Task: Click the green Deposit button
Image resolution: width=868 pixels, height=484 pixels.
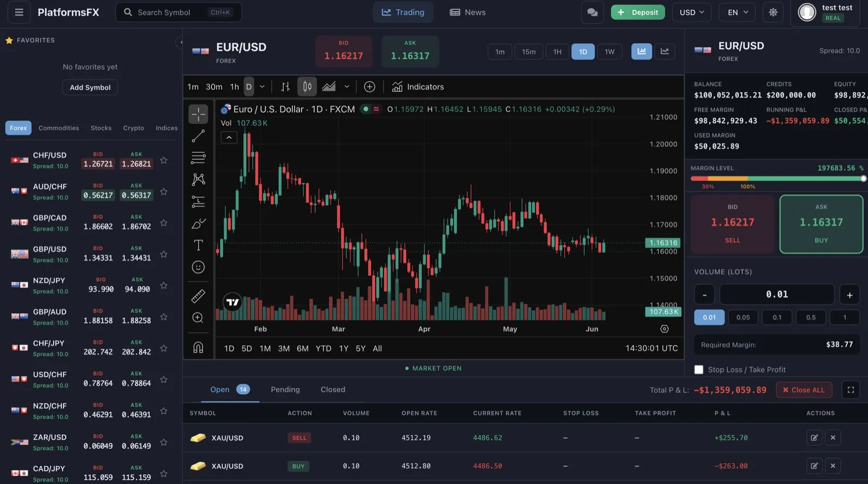Action: coord(638,12)
